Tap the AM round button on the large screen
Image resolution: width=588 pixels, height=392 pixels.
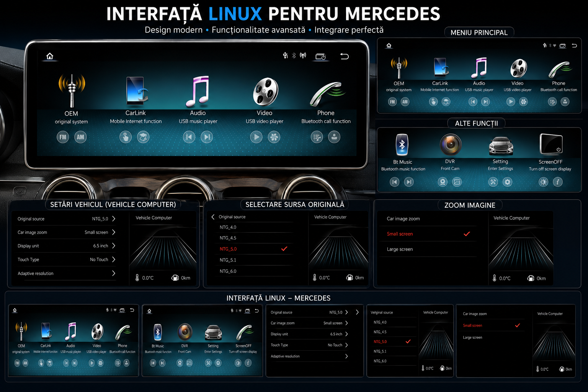pos(80,137)
